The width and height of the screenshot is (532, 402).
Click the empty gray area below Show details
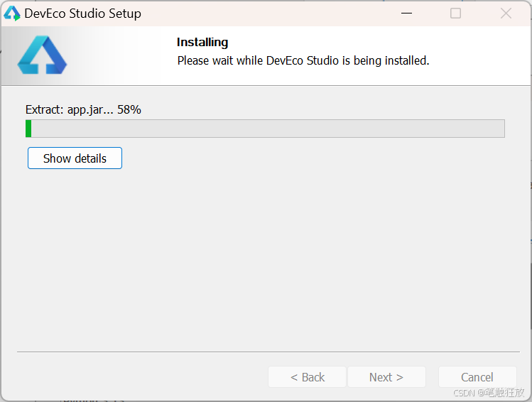tap(265, 258)
